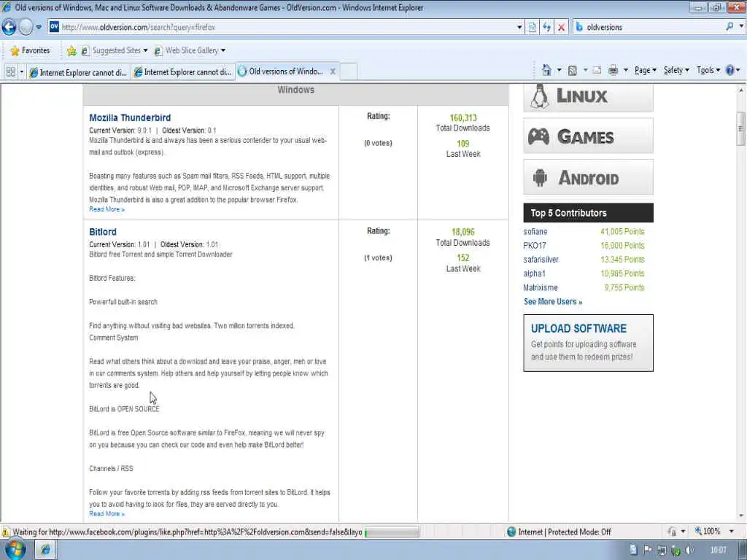Click the taskbar clock showing 10:07

[718, 551]
